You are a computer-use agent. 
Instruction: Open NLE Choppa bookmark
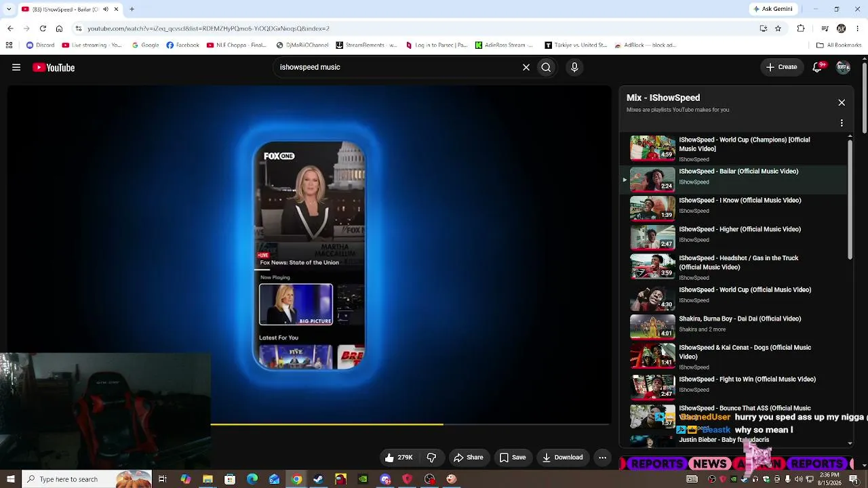(237, 45)
